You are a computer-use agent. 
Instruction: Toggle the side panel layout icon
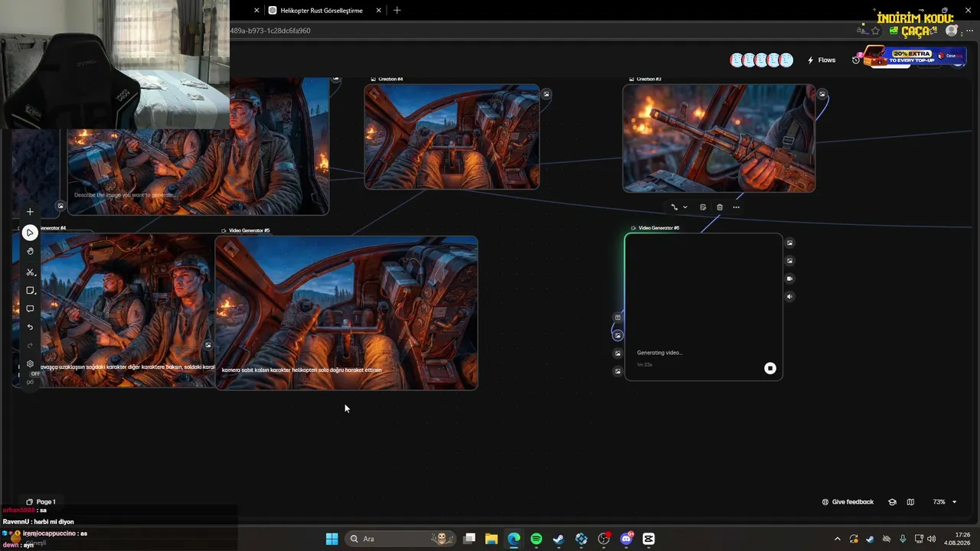(x=910, y=502)
